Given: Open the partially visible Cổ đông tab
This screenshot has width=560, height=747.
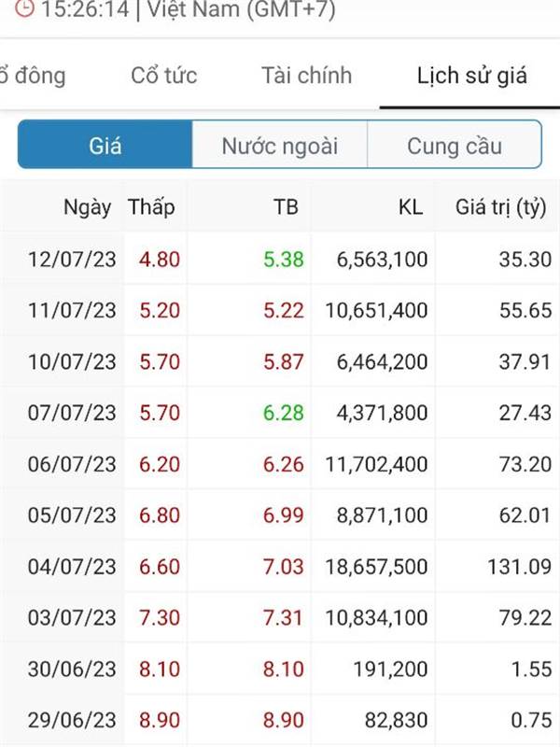Looking at the screenshot, I should 33,76.
